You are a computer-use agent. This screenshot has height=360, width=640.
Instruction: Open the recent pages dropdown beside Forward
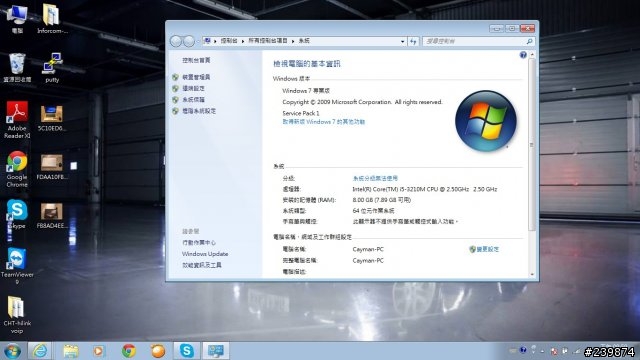[198, 41]
